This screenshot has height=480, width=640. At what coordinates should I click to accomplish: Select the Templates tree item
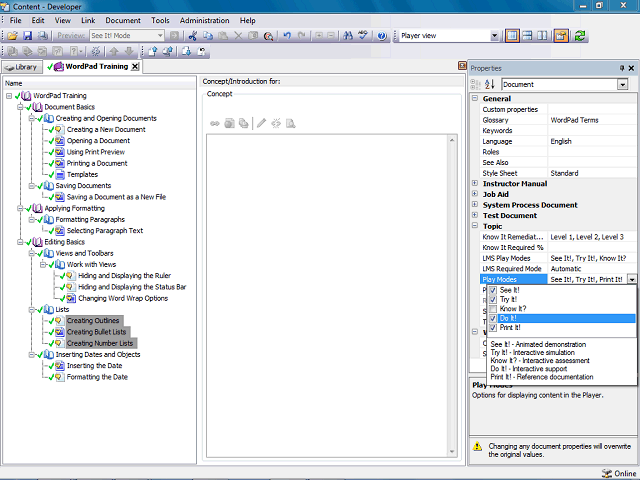[82, 174]
